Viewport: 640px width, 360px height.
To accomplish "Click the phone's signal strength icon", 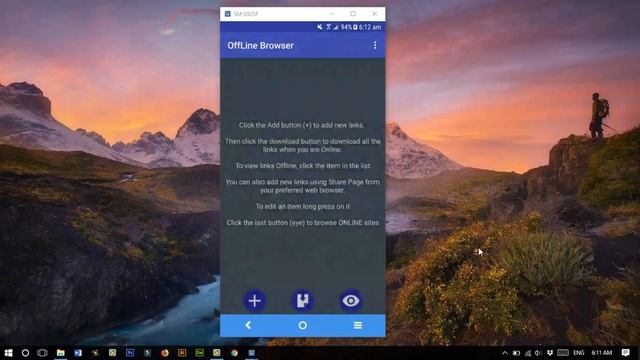I will pos(336,27).
